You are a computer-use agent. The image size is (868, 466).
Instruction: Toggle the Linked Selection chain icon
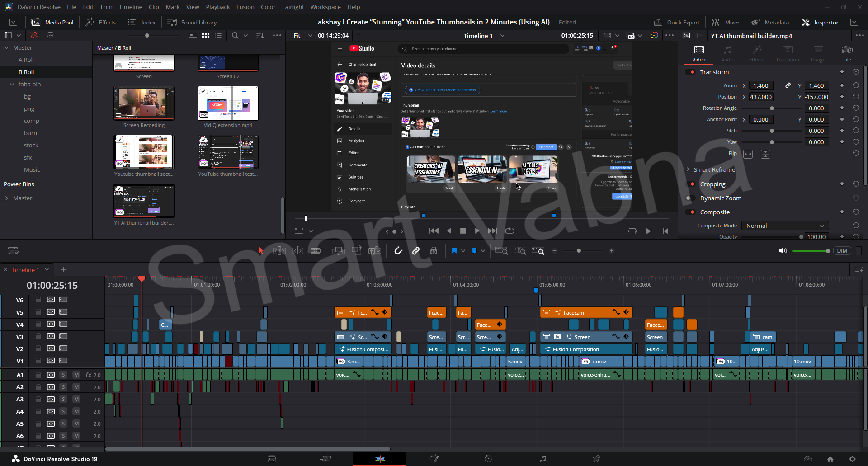point(416,251)
